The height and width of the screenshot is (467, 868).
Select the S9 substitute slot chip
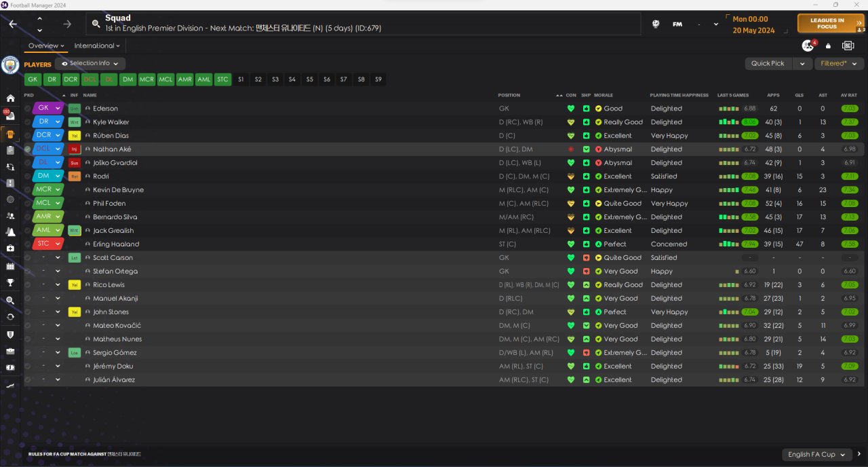click(378, 79)
